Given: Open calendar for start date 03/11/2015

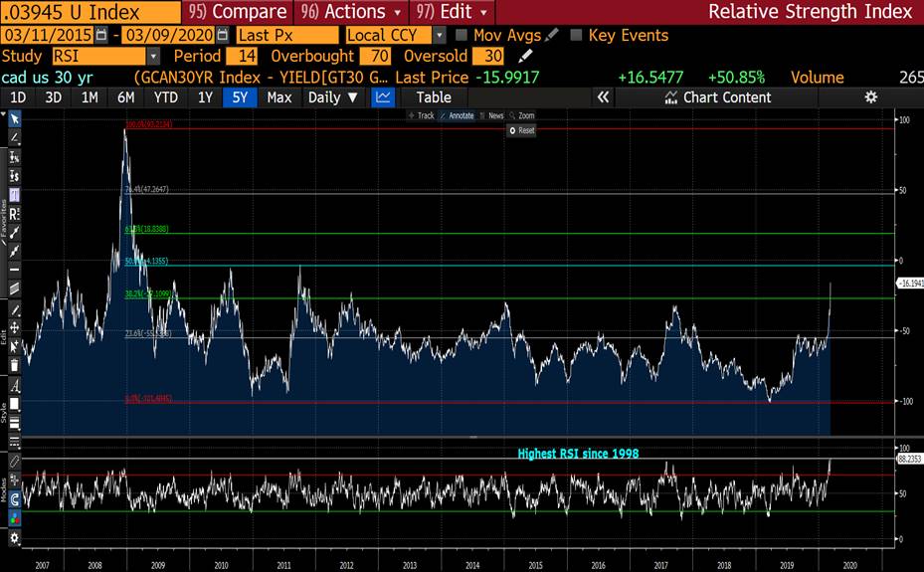Looking at the screenshot, I should 101,36.
